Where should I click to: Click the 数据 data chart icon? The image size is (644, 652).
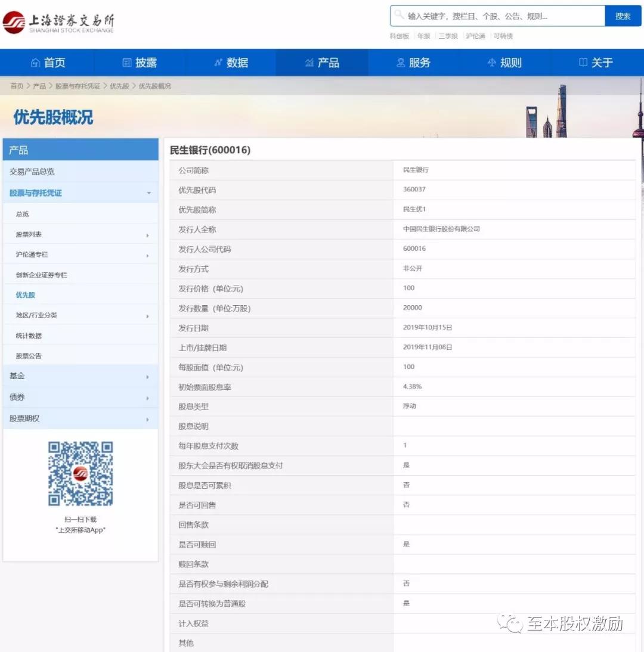pos(219,62)
